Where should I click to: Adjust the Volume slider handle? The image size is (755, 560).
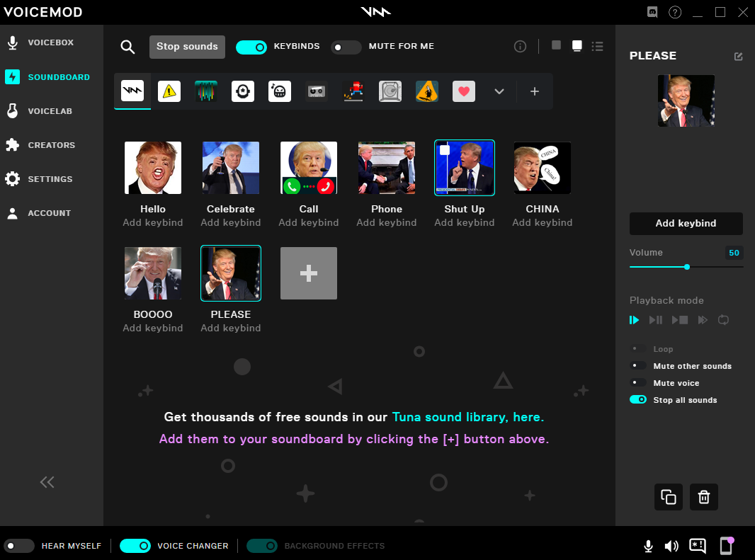pyautogui.click(x=687, y=267)
